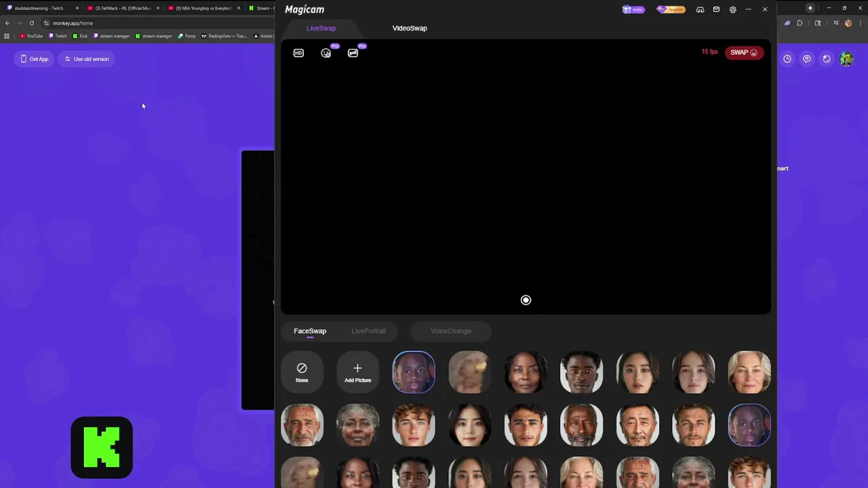Open the Monkey profile avatar
Image resolution: width=868 pixels, height=488 pixels.
[x=846, y=59]
